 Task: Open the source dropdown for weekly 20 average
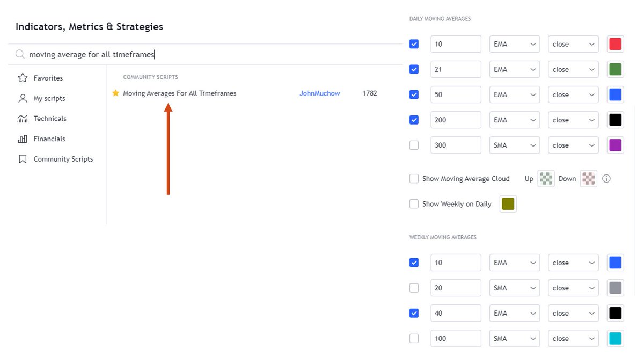tap(573, 288)
